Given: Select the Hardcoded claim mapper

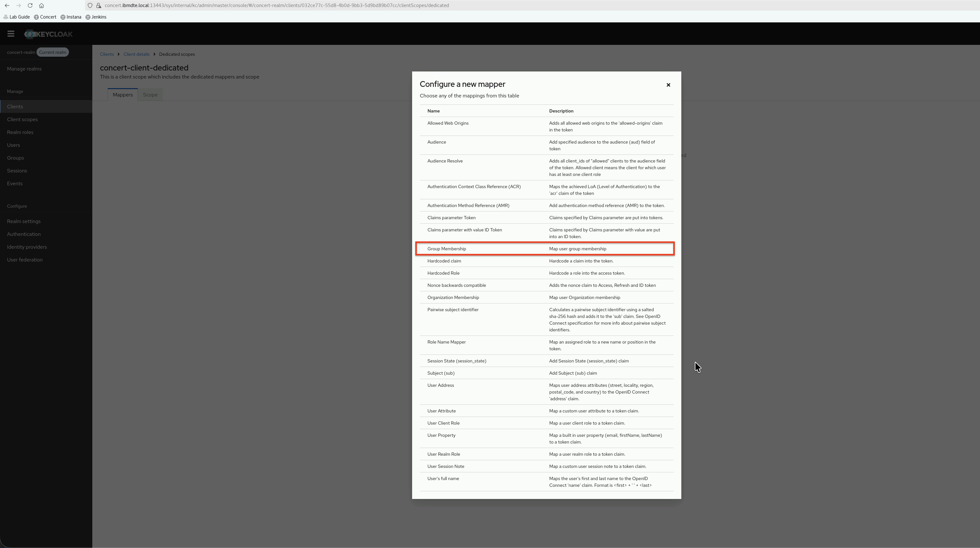Looking at the screenshot, I should coord(546,261).
